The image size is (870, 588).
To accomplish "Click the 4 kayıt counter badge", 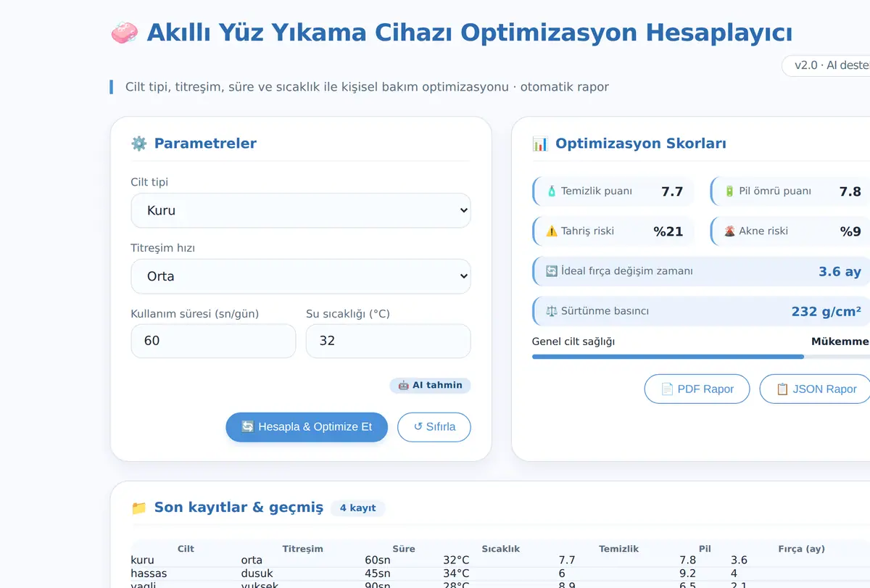I will pyautogui.click(x=357, y=508).
